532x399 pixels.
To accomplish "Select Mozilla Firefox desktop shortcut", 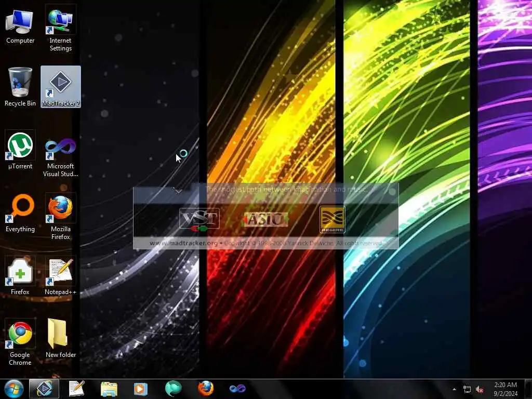I will point(60,217).
